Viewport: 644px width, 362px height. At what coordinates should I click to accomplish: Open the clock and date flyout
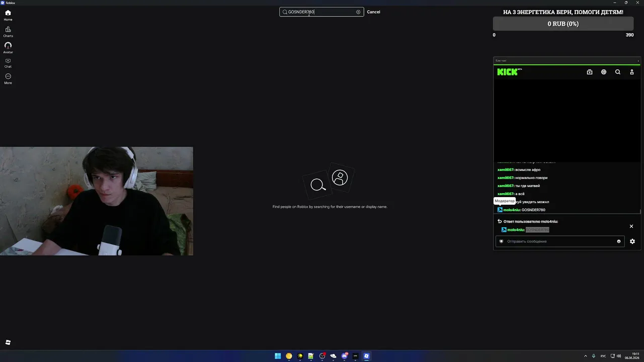(x=632, y=356)
